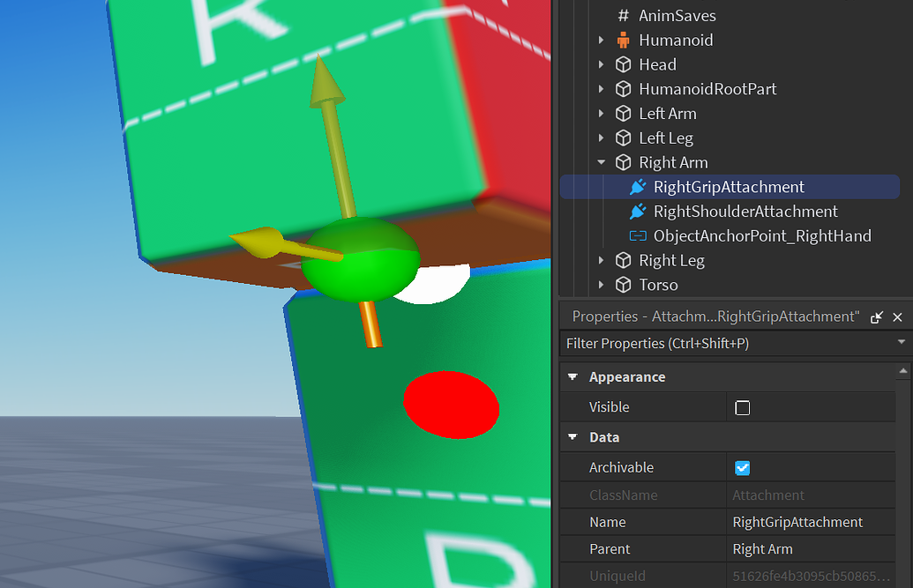Viewport: 913px width, 588px height.
Task: Enable the Visible property checkbox
Action: click(742, 407)
